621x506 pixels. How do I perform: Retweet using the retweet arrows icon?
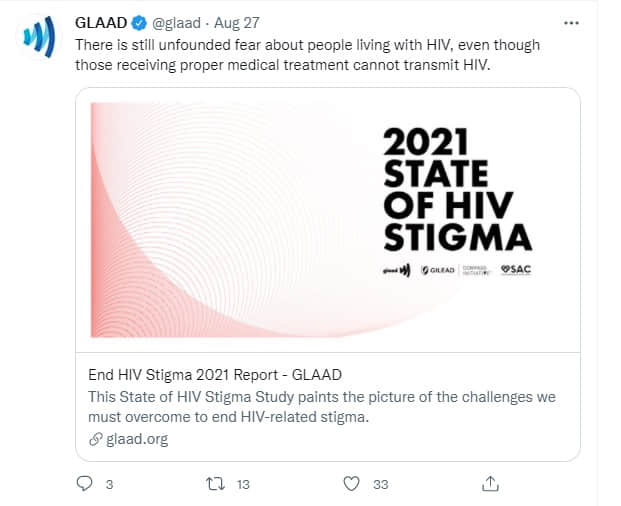point(215,484)
